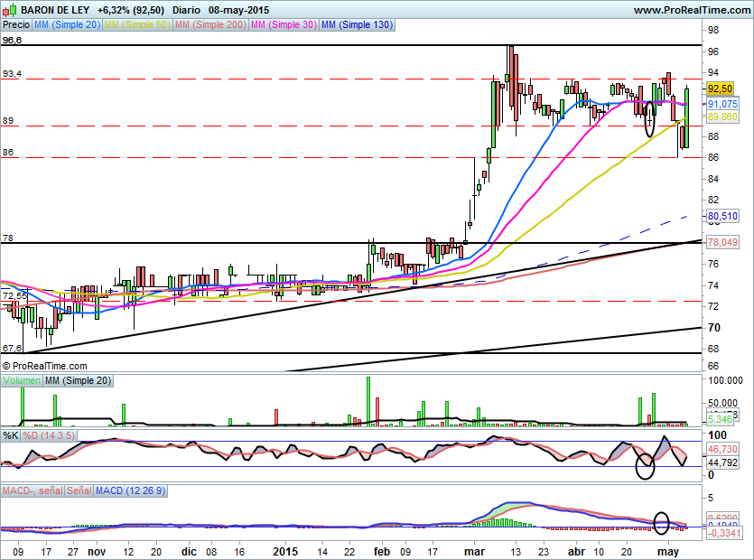Open the volume panel MM (Simple 20) label
The width and height of the screenshot is (754, 560).
78,380
